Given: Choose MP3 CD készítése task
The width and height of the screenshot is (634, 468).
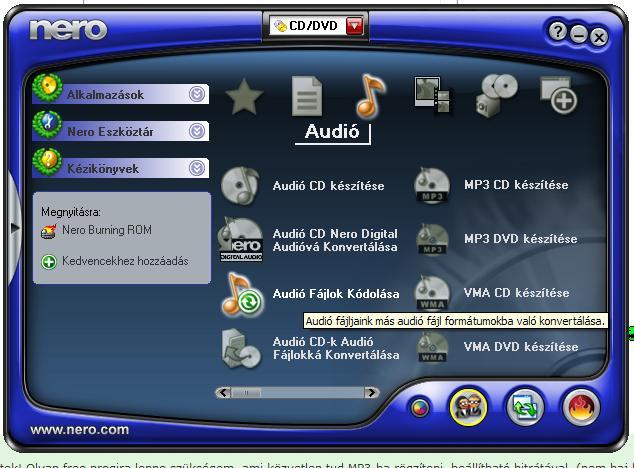Looking at the screenshot, I should [x=516, y=185].
